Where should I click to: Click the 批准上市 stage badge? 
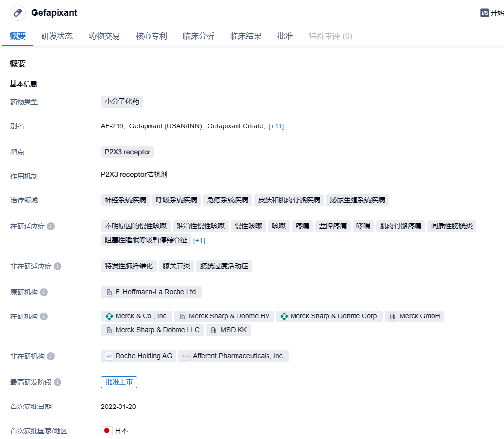tap(119, 382)
